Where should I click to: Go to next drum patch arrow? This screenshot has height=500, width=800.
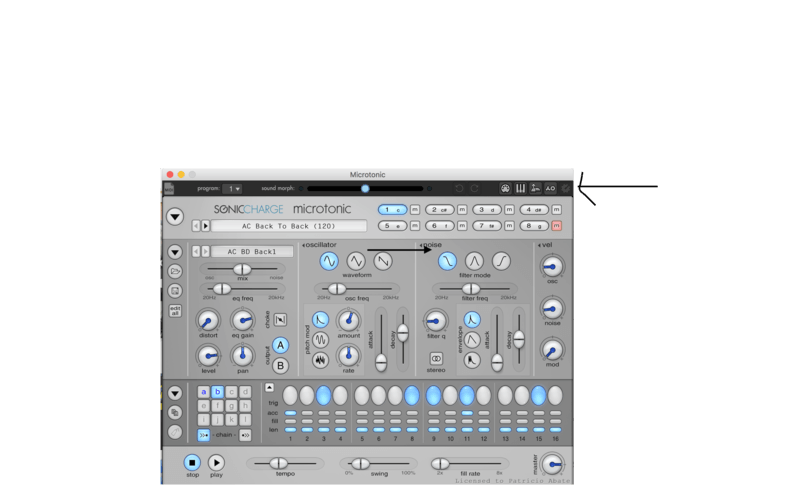click(x=206, y=252)
